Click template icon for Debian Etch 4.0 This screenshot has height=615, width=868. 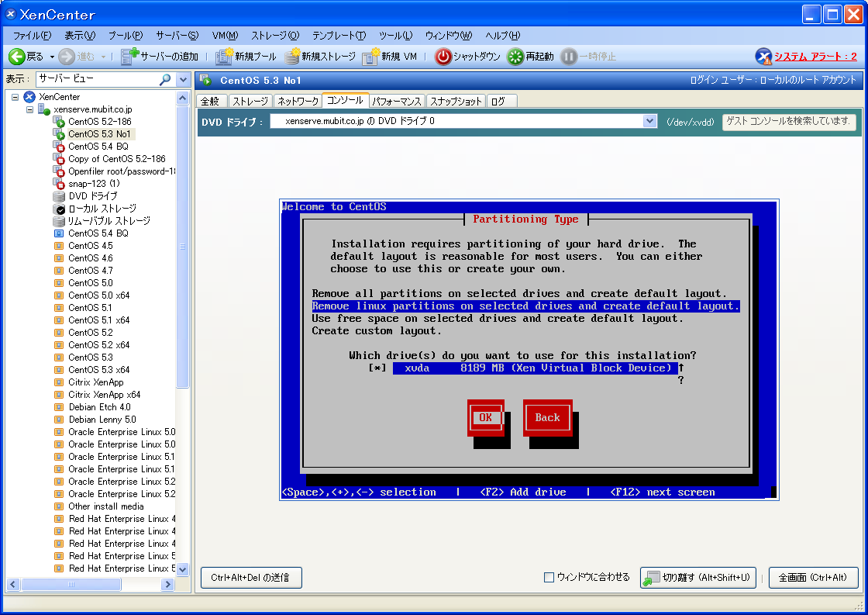tap(59, 407)
